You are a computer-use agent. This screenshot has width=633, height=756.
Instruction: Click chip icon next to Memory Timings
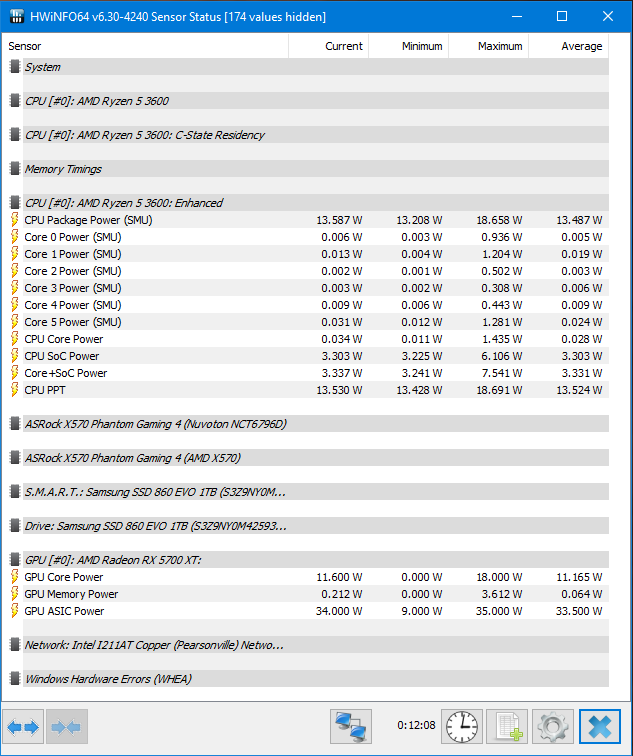15,169
